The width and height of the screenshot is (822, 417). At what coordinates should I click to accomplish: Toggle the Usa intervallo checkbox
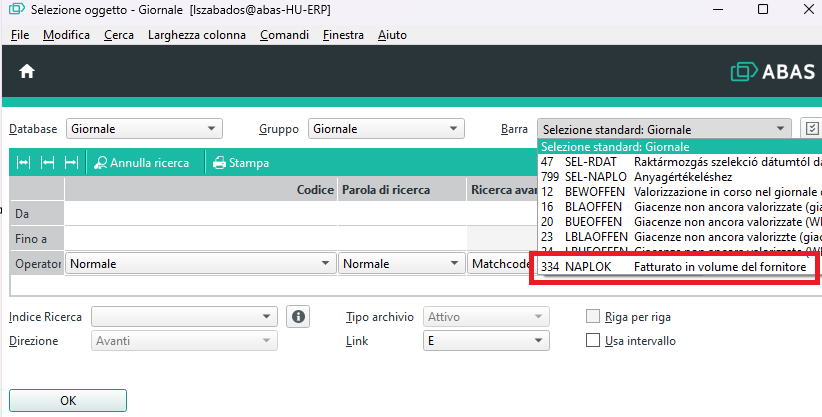(x=592, y=340)
